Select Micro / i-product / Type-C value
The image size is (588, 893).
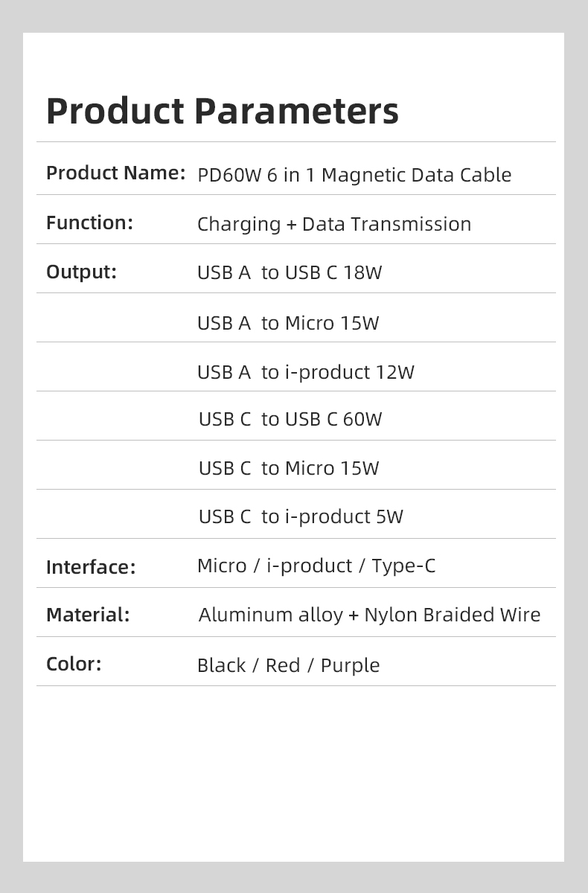pyautogui.click(x=316, y=566)
